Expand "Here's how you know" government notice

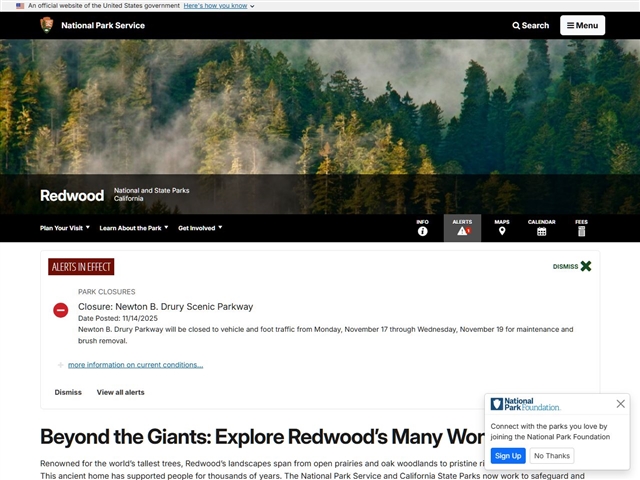pos(219,6)
